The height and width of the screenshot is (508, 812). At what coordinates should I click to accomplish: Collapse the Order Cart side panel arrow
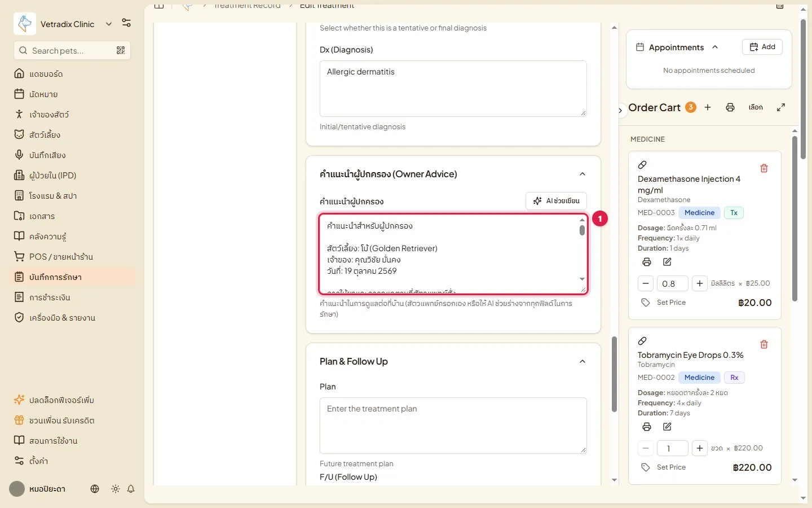click(x=620, y=111)
